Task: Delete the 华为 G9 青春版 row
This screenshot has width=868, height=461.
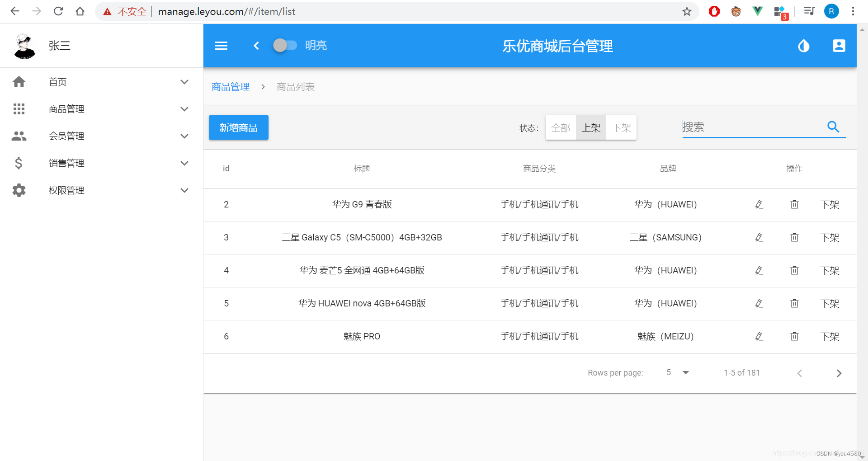Action: point(794,205)
